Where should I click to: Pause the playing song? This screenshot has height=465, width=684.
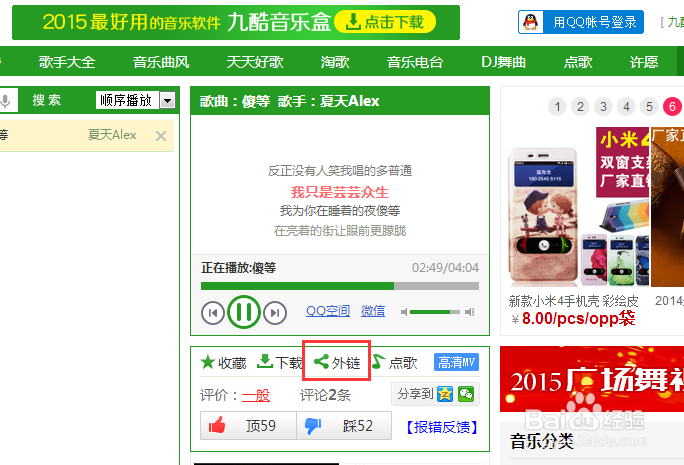coord(244,312)
